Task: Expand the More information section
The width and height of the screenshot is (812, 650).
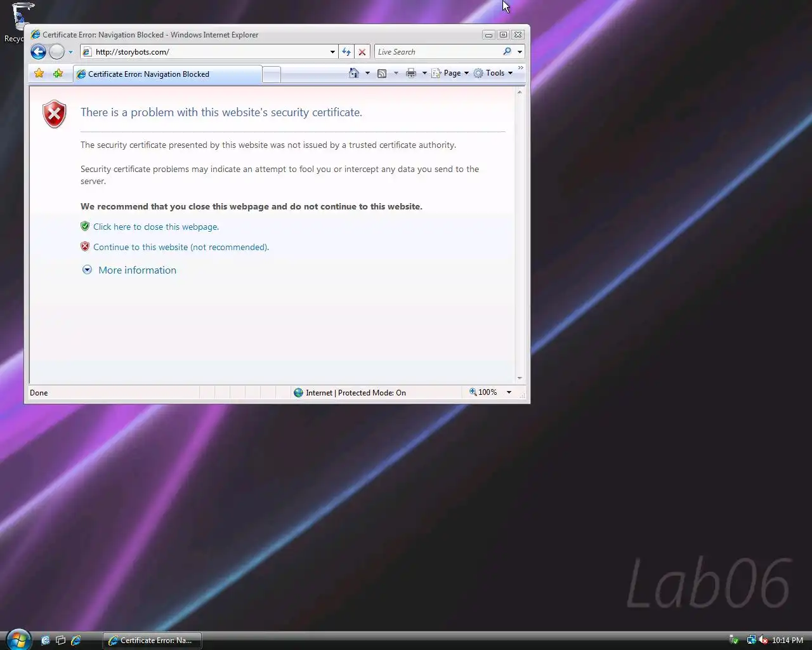Action: 129,270
